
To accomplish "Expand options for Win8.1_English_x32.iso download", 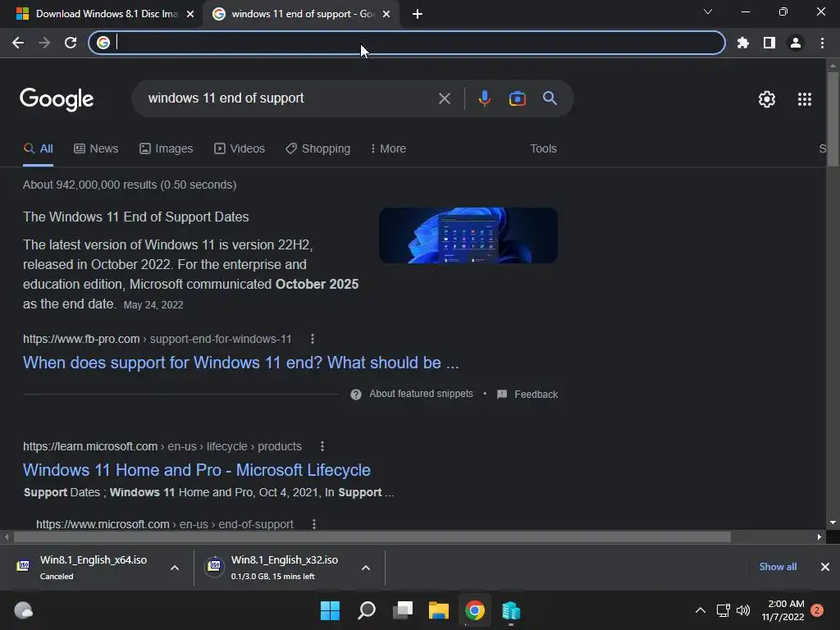I will [x=366, y=568].
